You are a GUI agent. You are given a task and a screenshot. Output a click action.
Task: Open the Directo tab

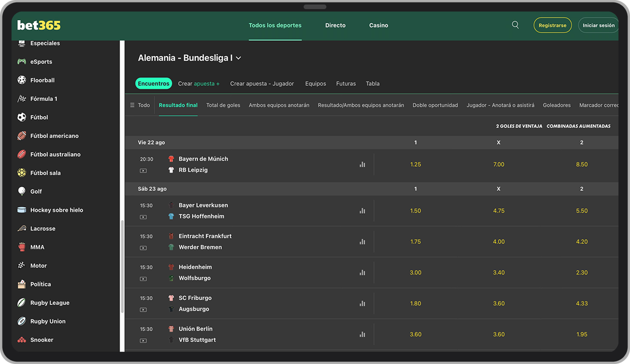[x=335, y=25]
